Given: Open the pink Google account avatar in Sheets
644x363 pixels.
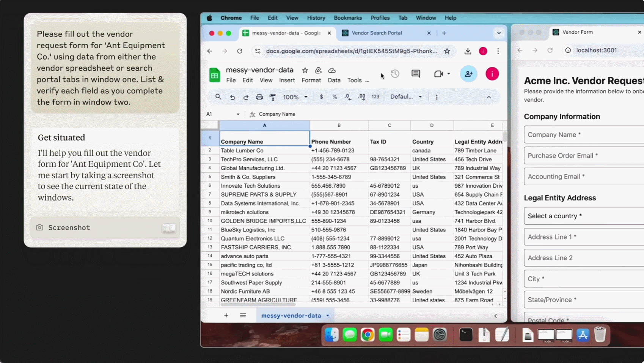Looking at the screenshot, I should tap(492, 74).
